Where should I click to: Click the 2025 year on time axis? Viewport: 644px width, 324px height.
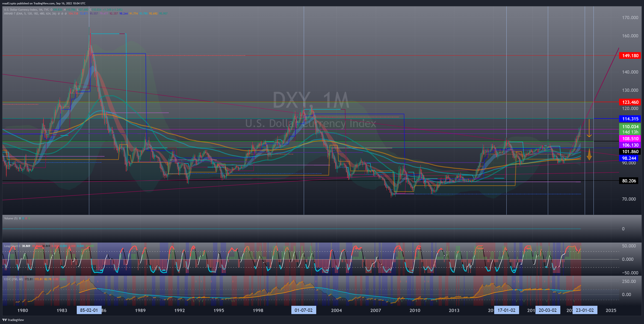click(611, 310)
